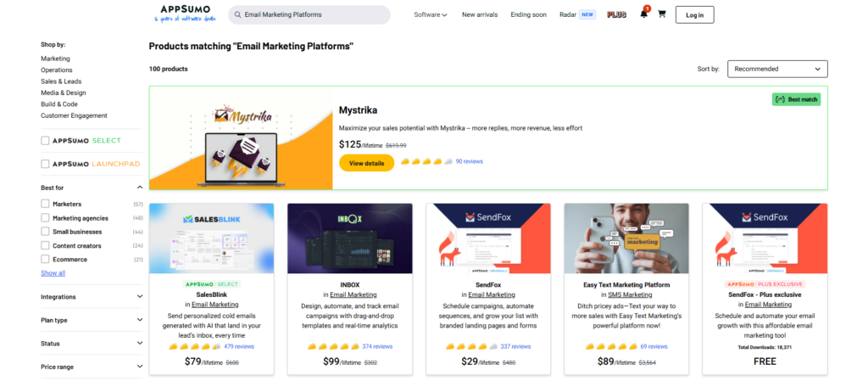This screenshot has height=387, width=868.
Task: Select Sales & Leads category
Action: [61, 81]
